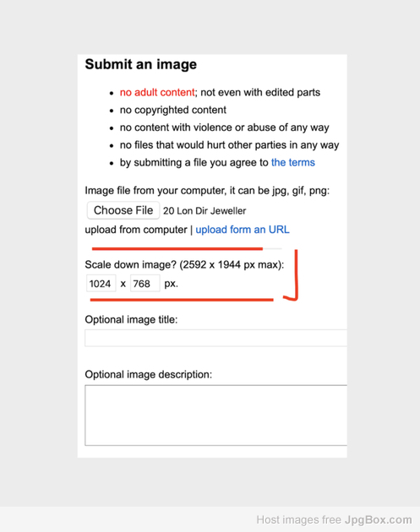Click the filename "20 Lon Dir Jeweller"
420x532 pixels.
[205, 211]
